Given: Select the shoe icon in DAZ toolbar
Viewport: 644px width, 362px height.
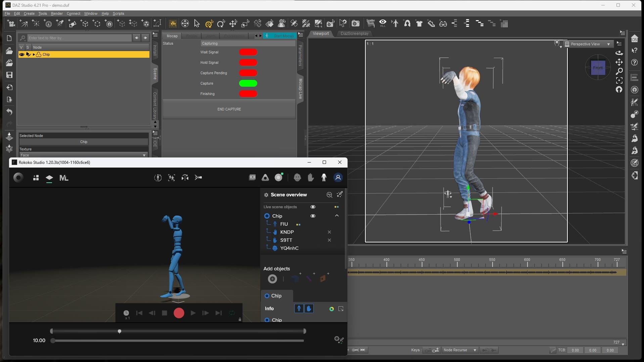Looking at the screenshot, I should pos(431,24).
